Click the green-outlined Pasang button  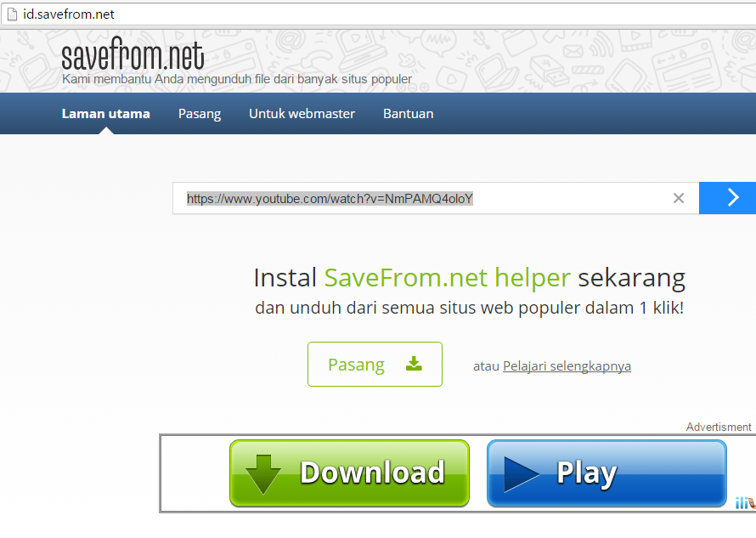(375, 365)
